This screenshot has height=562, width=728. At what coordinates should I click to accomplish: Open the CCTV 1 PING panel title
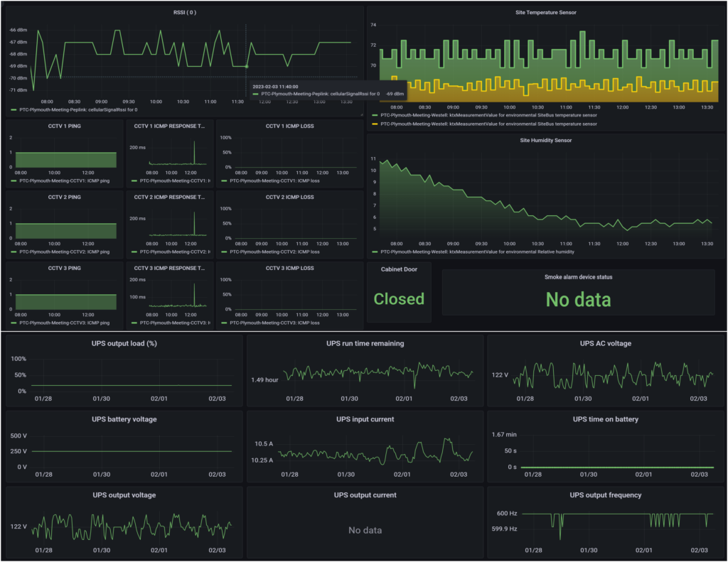[64, 126]
